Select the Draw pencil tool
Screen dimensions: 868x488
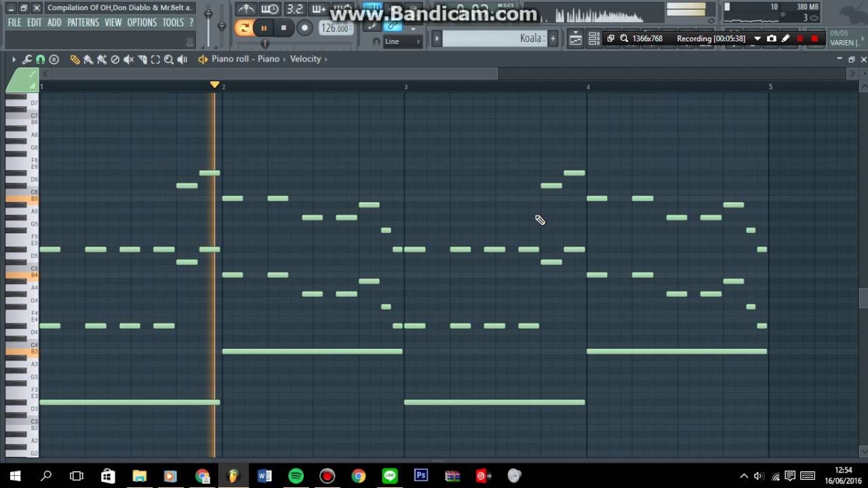(x=75, y=60)
